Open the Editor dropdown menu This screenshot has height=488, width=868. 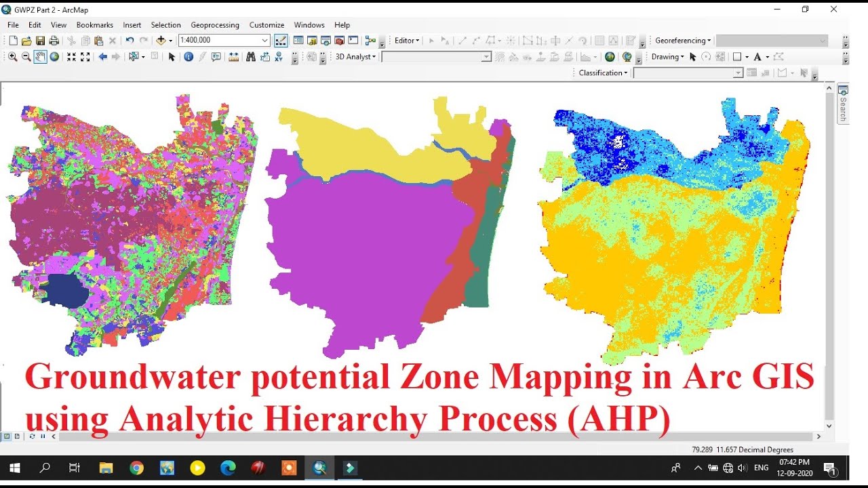click(x=407, y=41)
